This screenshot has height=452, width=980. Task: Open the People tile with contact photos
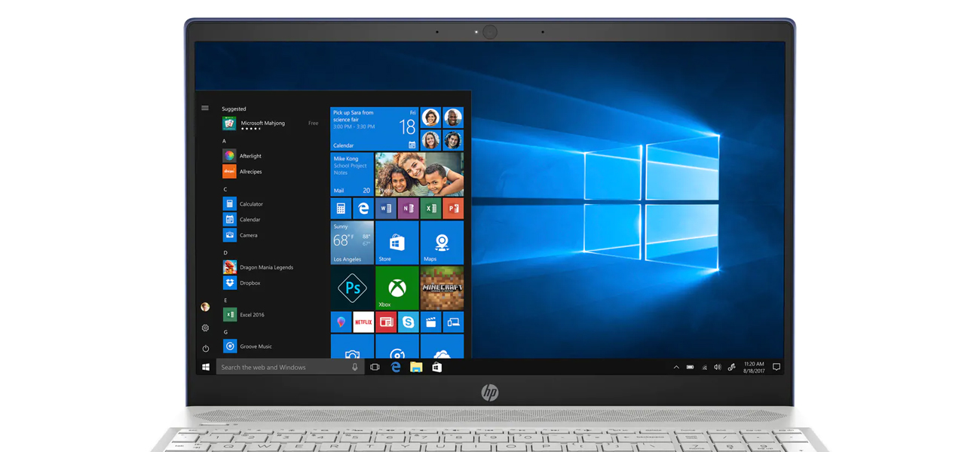pyautogui.click(x=442, y=128)
